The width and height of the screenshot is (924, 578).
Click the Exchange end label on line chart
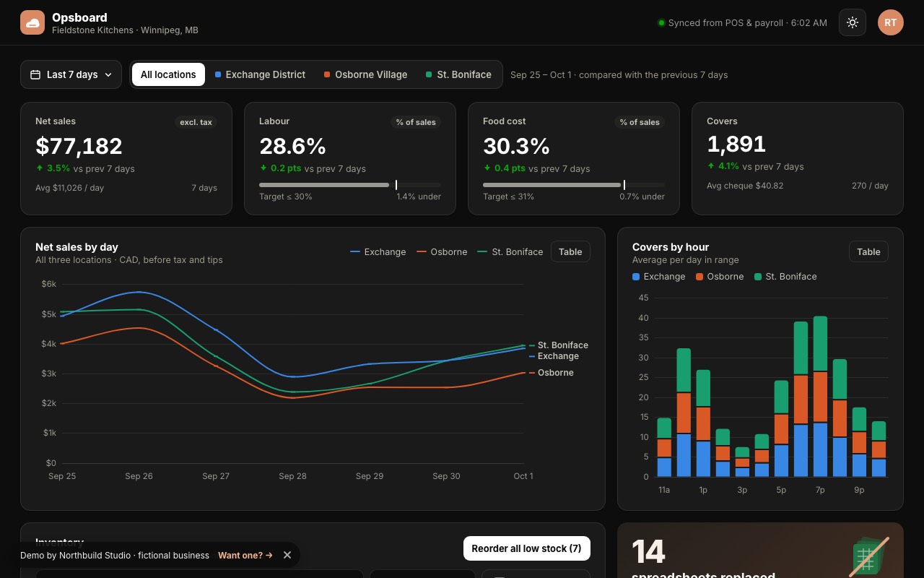coord(558,356)
